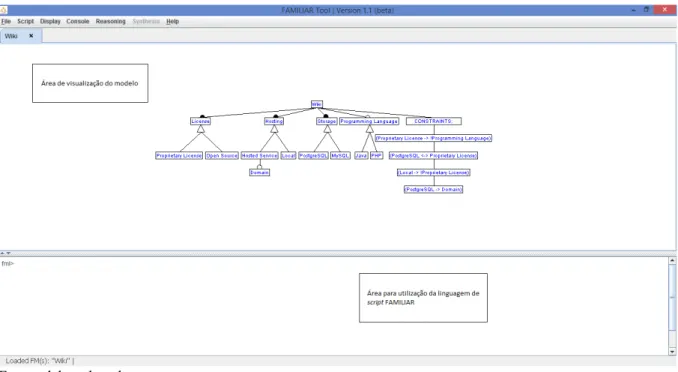Click the FAMILIAR app icon in the title bar
Image resolution: width=678 pixels, height=372 pixels.
pyautogui.click(x=3, y=10)
